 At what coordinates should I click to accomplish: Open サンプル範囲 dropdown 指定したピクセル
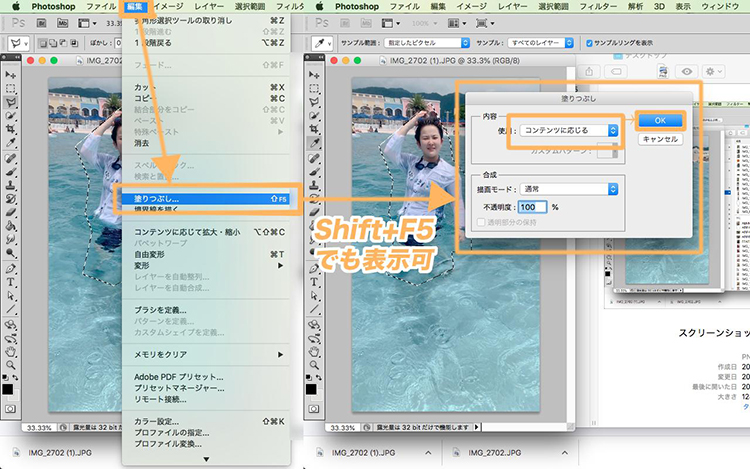click(x=427, y=43)
